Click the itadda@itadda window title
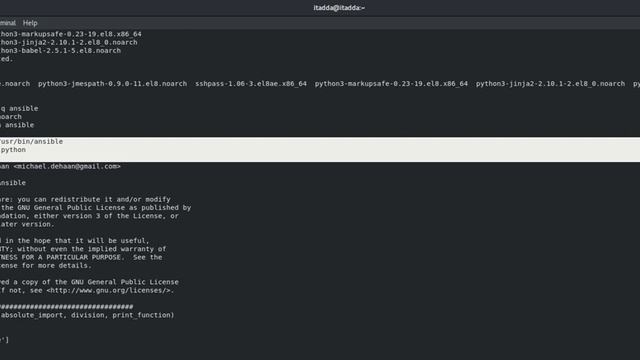Viewport: 640px width, 360px height. point(339,8)
